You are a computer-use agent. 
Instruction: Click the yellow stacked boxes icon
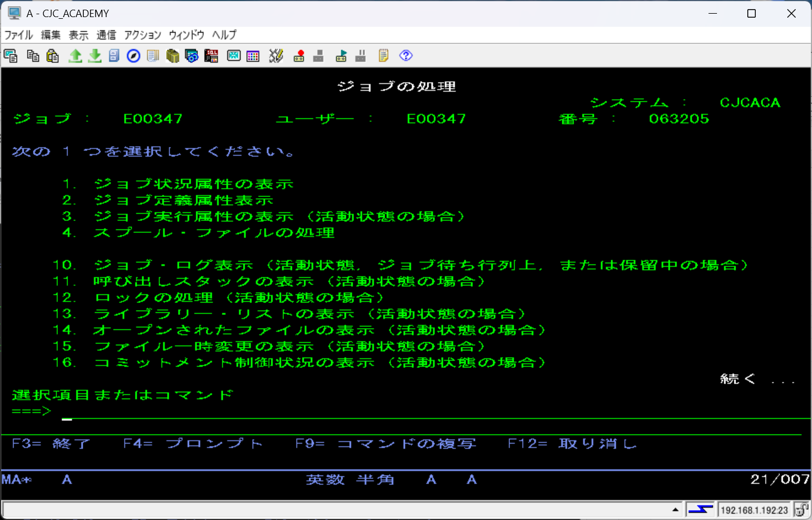pyautogui.click(x=172, y=55)
